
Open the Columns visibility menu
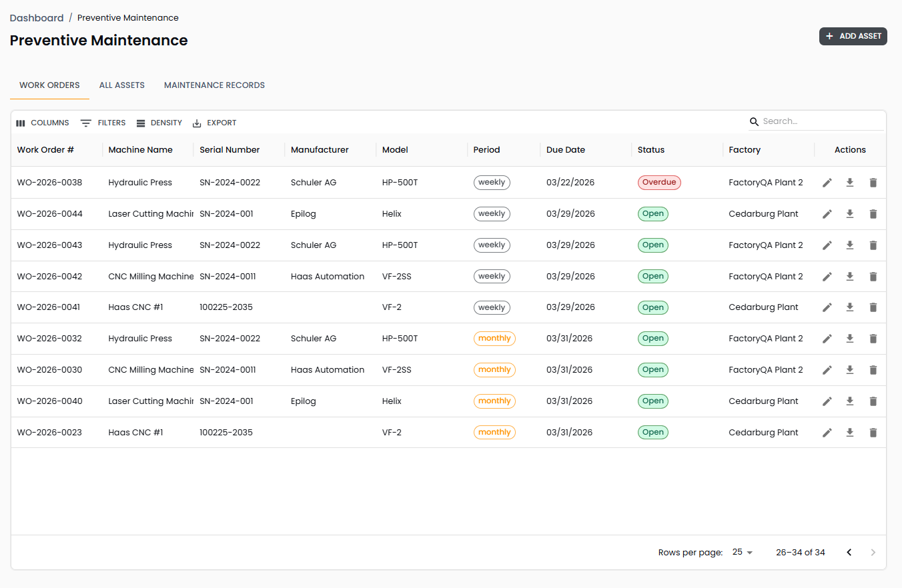click(x=43, y=123)
